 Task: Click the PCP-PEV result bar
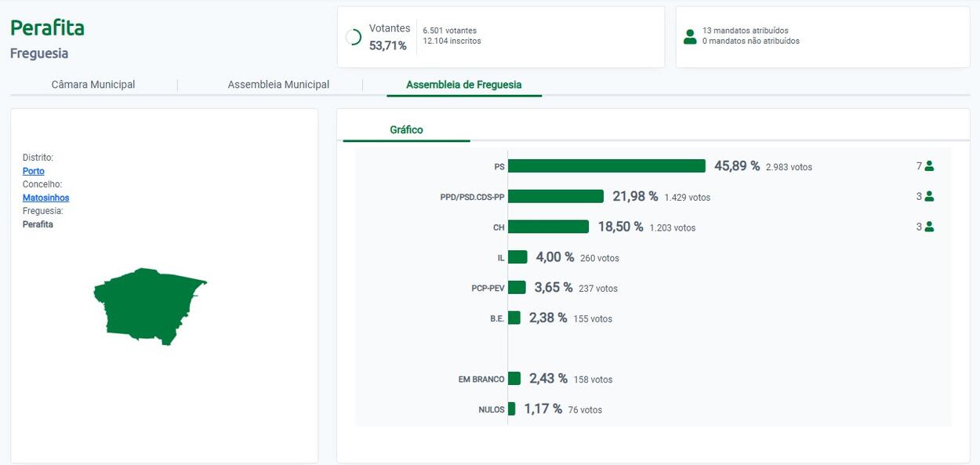(x=517, y=288)
